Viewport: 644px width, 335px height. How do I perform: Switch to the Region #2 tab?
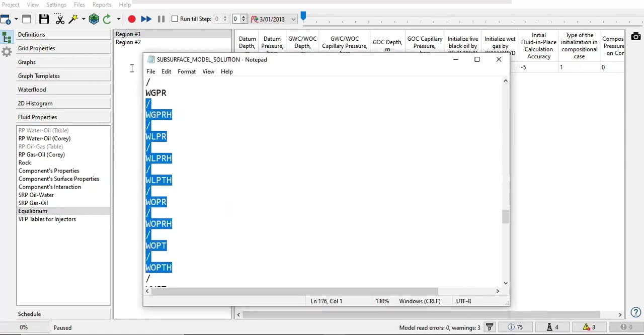tap(128, 42)
